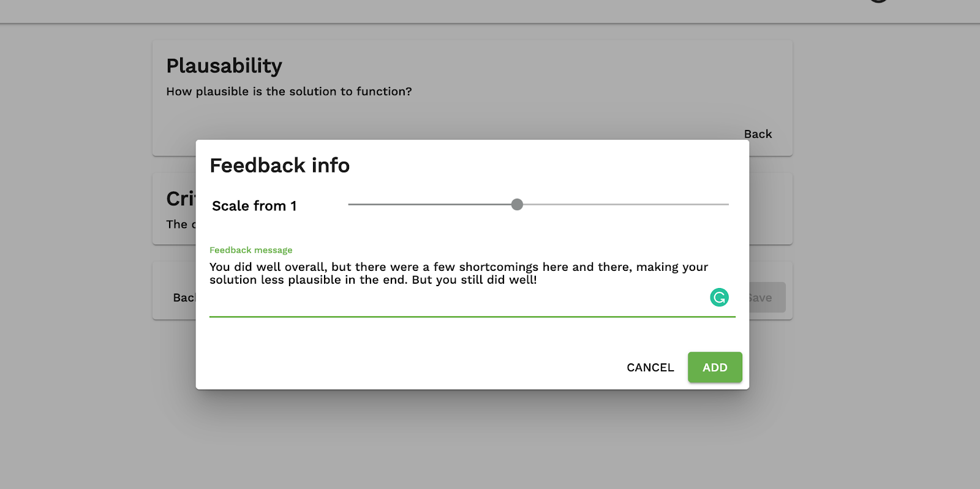
Task: Cancel the Feedback info dialog
Action: [x=650, y=368]
